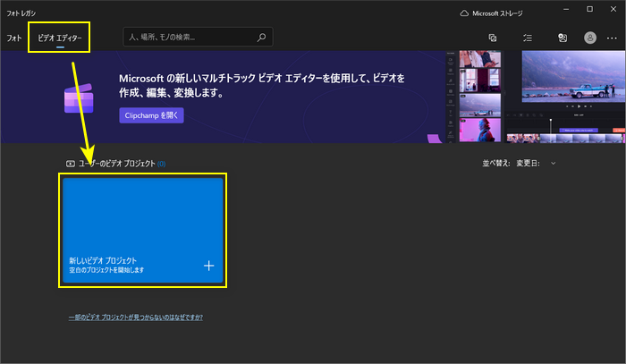Focus the 人、場所、モノの検索 search field
Image resolution: width=626 pixels, height=364 pixels.
198,38
